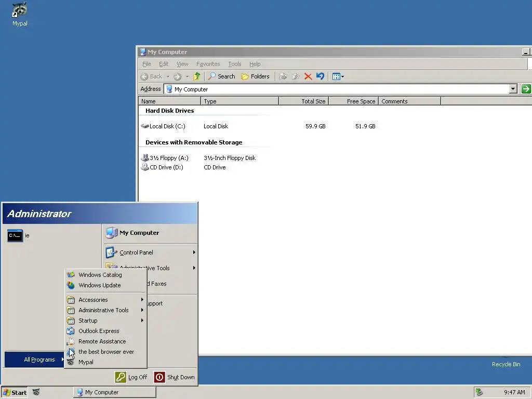The image size is (532, 399).
Task: Open the Tools menu
Action: click(x=234, y=64)
